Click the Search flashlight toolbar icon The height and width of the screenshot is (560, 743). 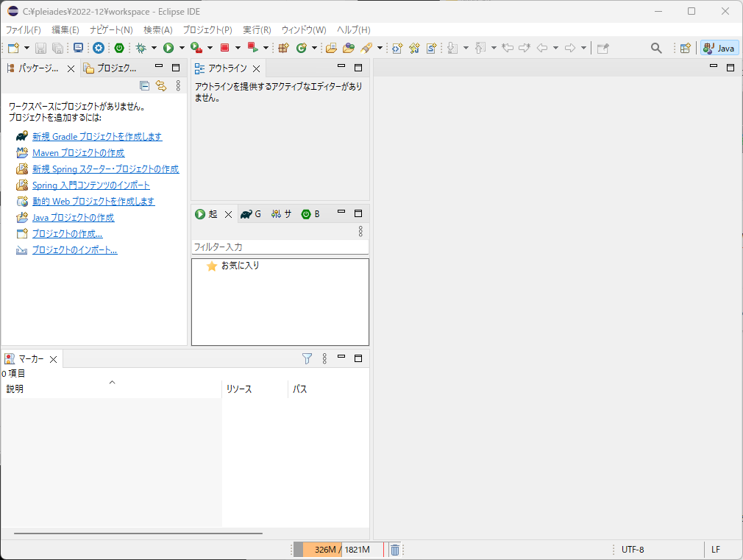[x=366, y=48]
